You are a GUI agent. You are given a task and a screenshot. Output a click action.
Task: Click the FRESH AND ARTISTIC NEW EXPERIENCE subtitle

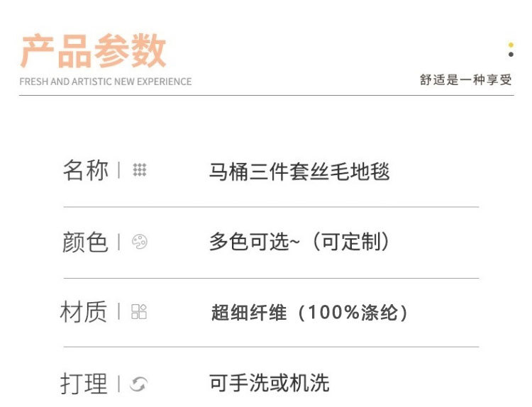point(106,82)
